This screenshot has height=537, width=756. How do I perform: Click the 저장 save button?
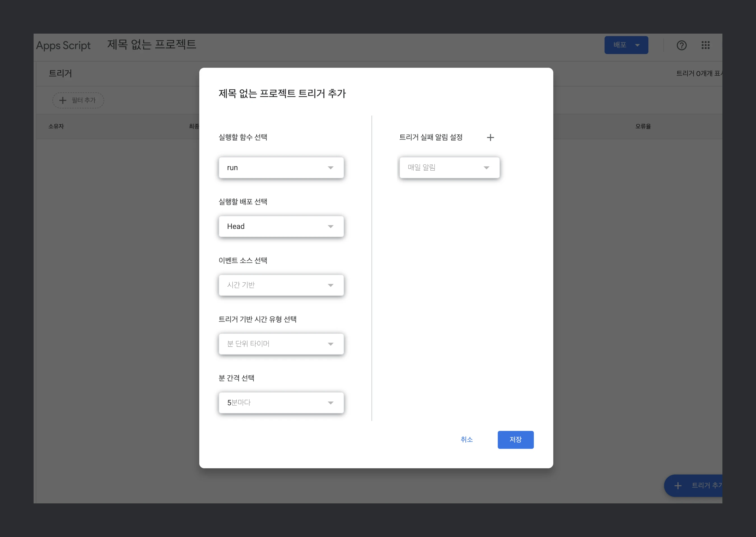coord(515,440)
